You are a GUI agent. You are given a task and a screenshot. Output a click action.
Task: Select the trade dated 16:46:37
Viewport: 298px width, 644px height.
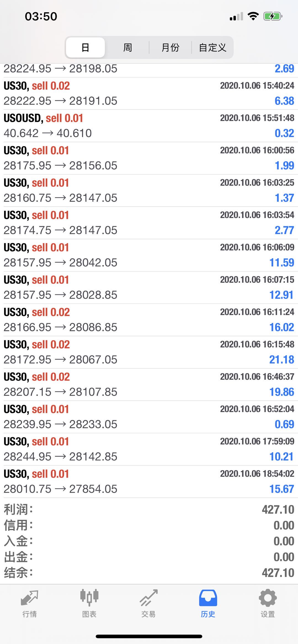pyautogui.click(x=149, y=385)
